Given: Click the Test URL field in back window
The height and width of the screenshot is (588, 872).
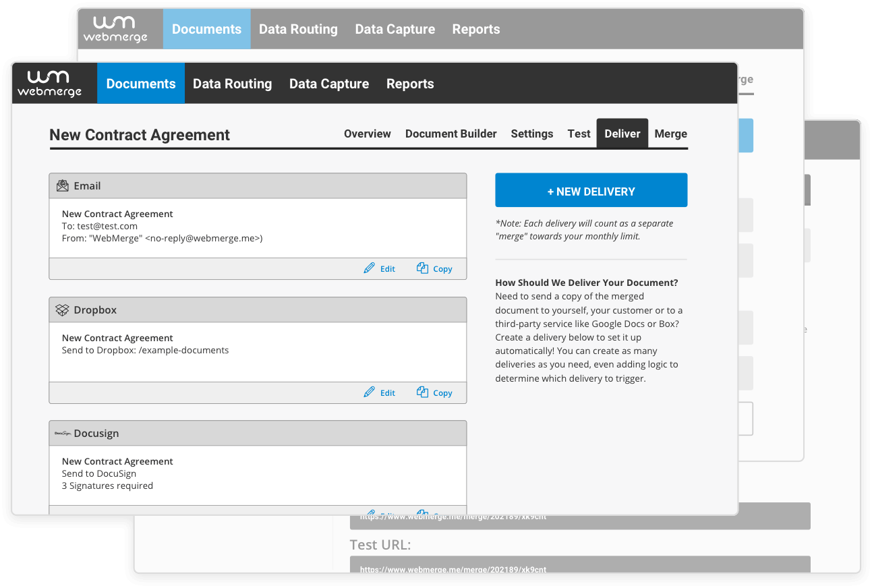Looking at the screenshot, I should pos(580,565).
